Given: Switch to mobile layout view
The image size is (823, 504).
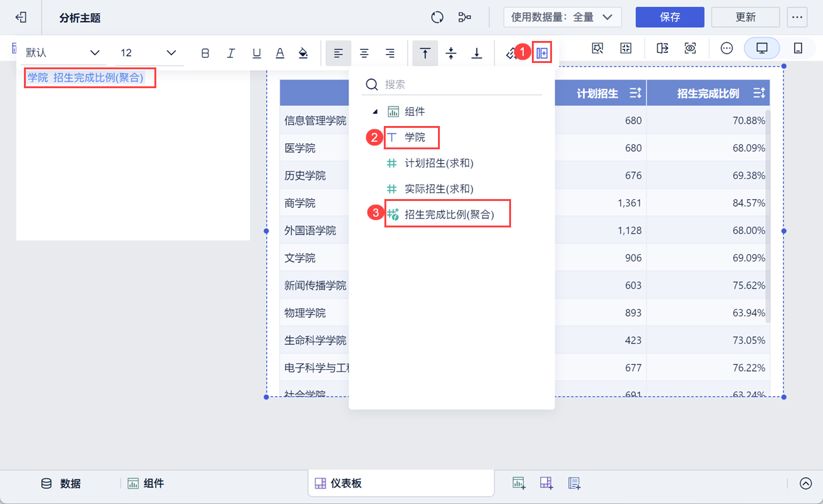Looking at the screenshot, I should coord(798,49).
